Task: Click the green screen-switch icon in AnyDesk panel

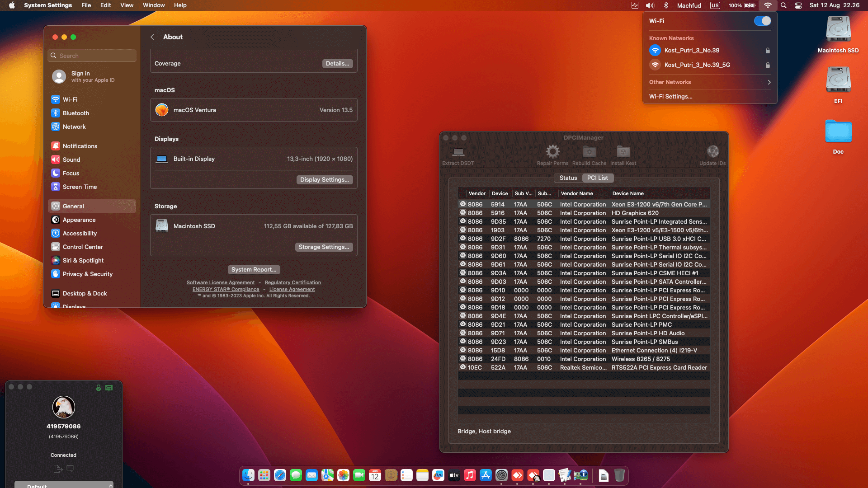Action: click(x=109, y=388)
